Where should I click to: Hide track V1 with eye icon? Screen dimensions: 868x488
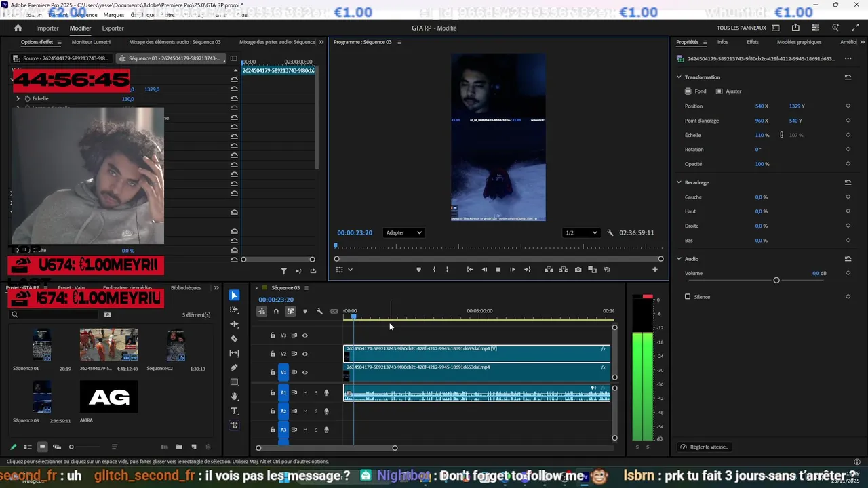tap(304, 372)
